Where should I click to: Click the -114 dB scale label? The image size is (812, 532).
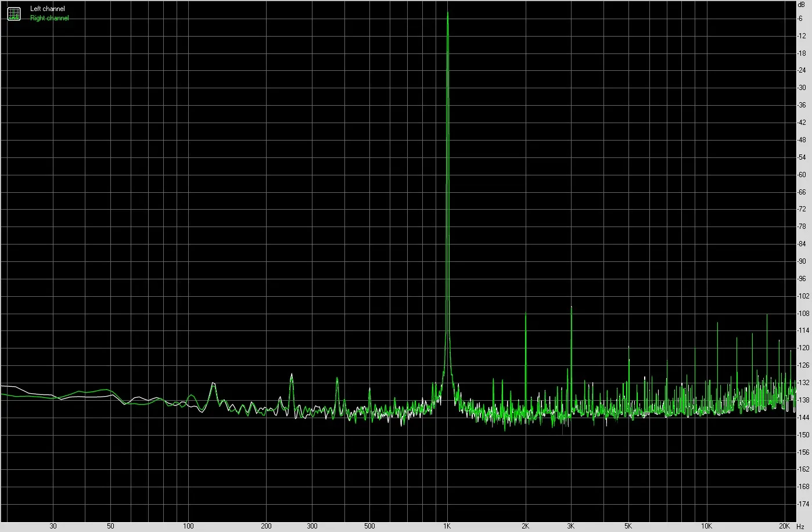click(803, 330)
